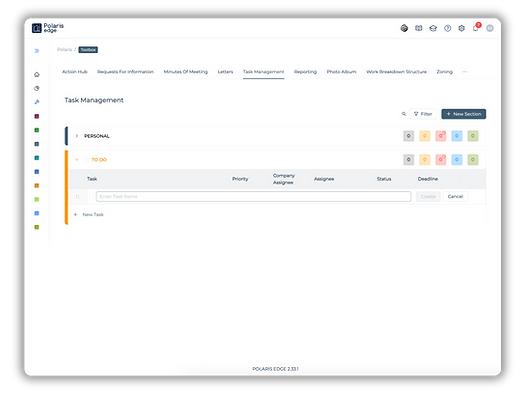Switch to the Zoning tab
Viewport: 526px width, 394px height.
coord(444,72)
